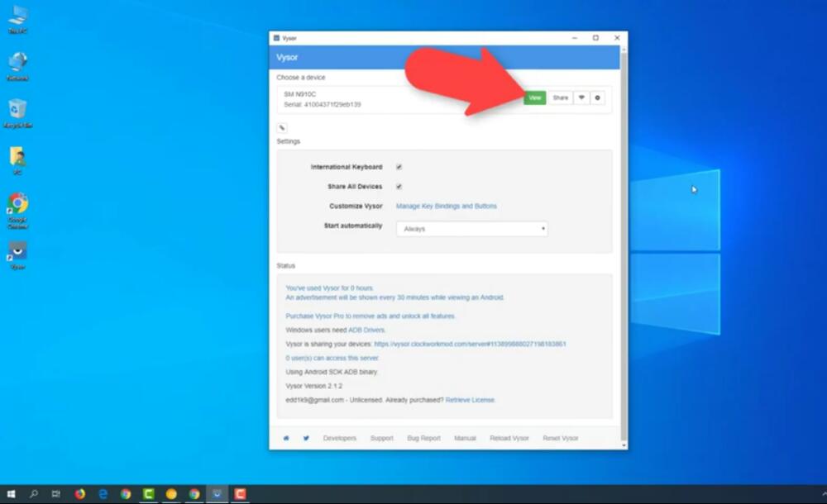Click the green View button for SM N910C

[534, 97]
